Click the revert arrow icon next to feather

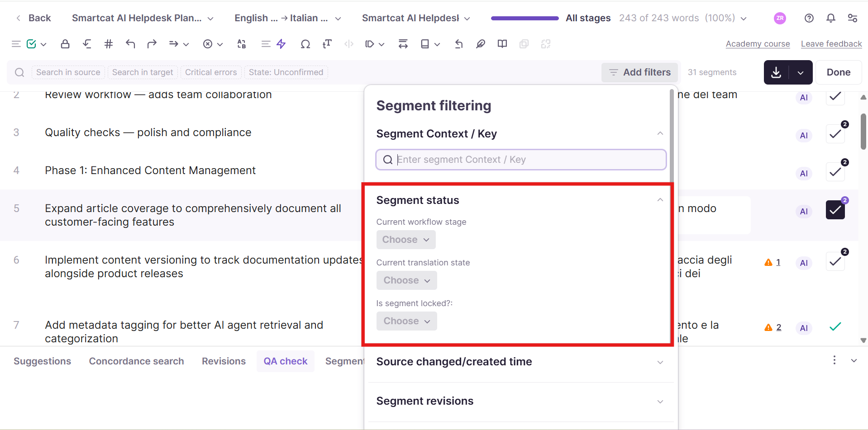tap(459, 44)
